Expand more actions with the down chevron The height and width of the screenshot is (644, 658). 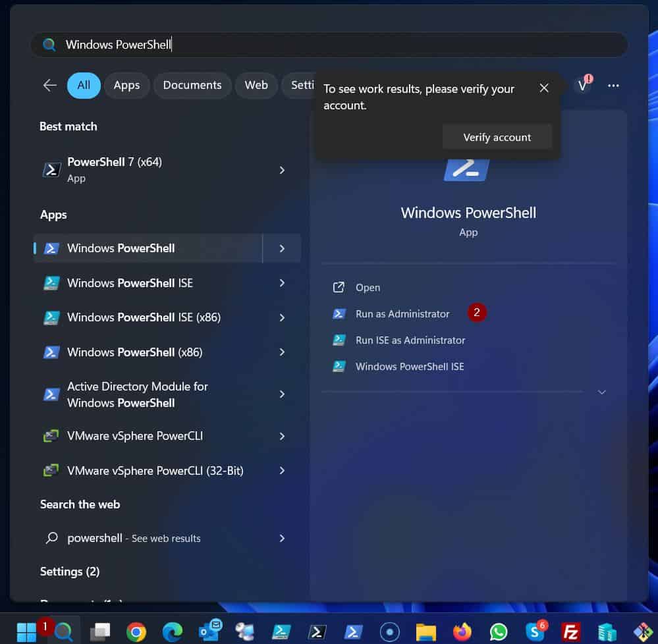(x=601, y=392)
